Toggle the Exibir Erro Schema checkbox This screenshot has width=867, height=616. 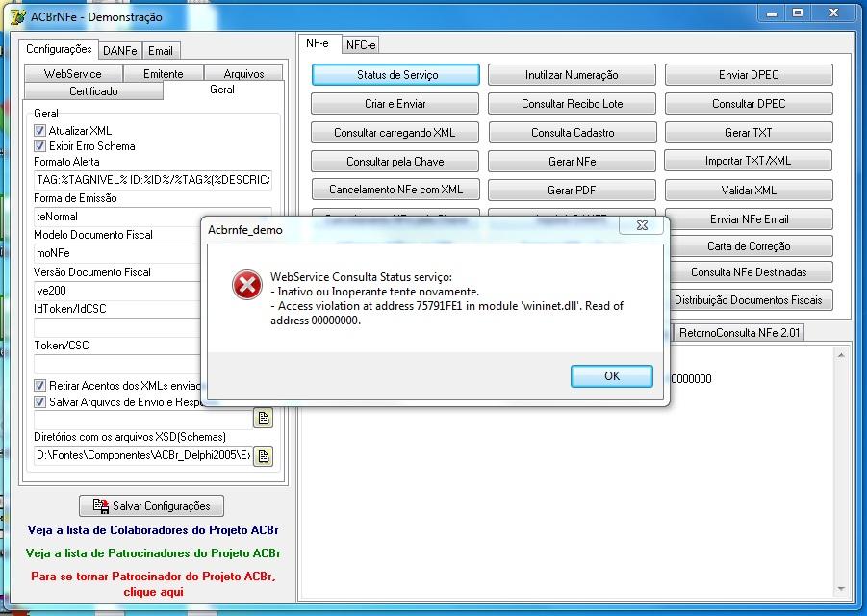[39, 146]
